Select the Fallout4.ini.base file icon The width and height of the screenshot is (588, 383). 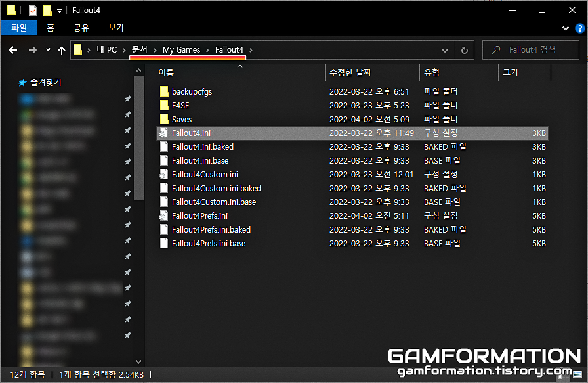tap(163, 161)
